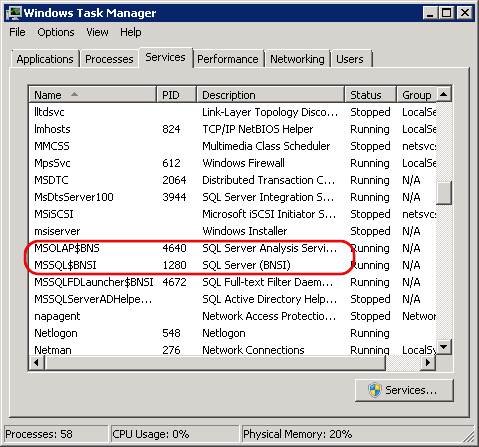
Task: Sort by the Group column header
Action: coord(416,95)
